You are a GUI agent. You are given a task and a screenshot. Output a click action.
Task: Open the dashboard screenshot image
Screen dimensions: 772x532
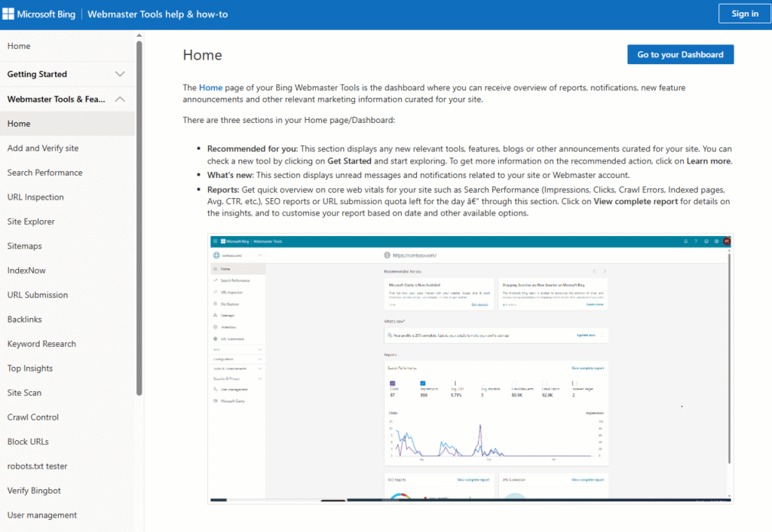coord(470,368)
